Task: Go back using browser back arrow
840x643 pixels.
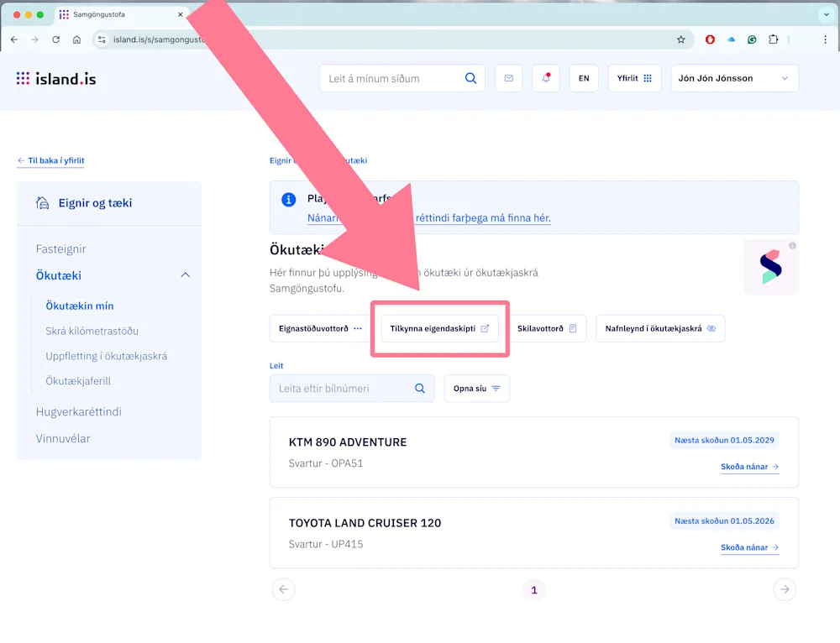Action: [x=14, y=39]
